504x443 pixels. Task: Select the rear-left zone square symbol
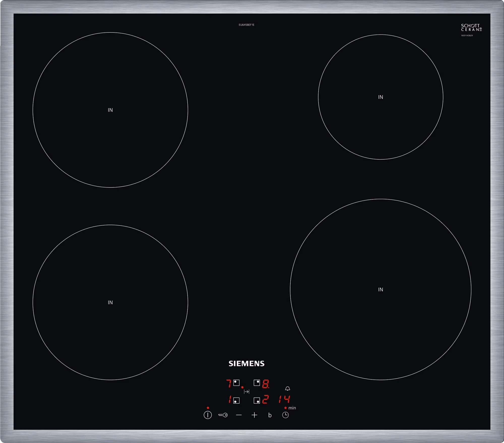236,383
